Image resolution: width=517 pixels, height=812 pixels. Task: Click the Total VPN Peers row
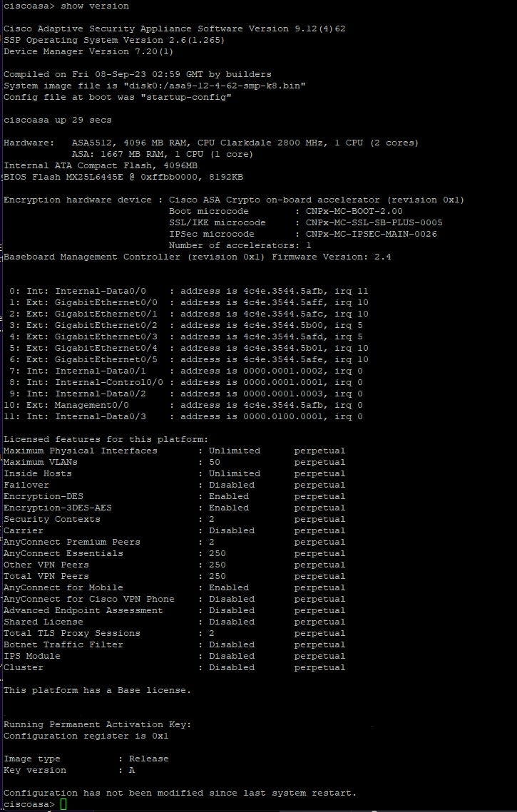tap(175, 576)
